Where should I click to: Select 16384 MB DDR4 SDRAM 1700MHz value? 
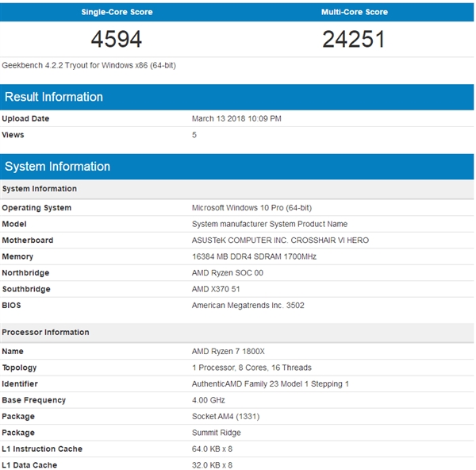[254, 256]
